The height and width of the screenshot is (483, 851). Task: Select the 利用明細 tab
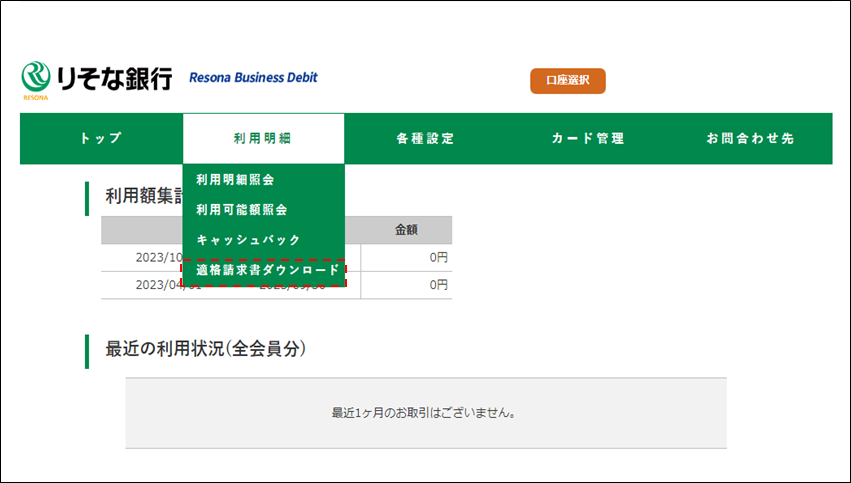click(x=263, y=138)
